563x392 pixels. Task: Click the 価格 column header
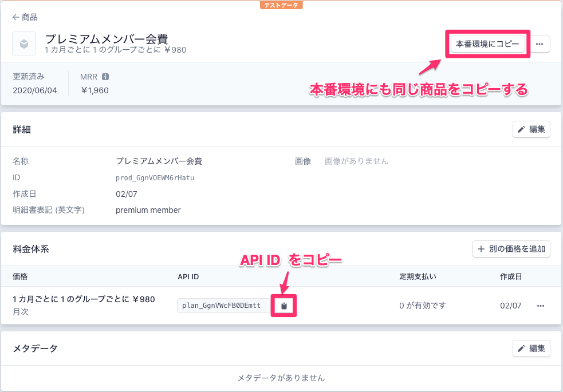[20, 276]
